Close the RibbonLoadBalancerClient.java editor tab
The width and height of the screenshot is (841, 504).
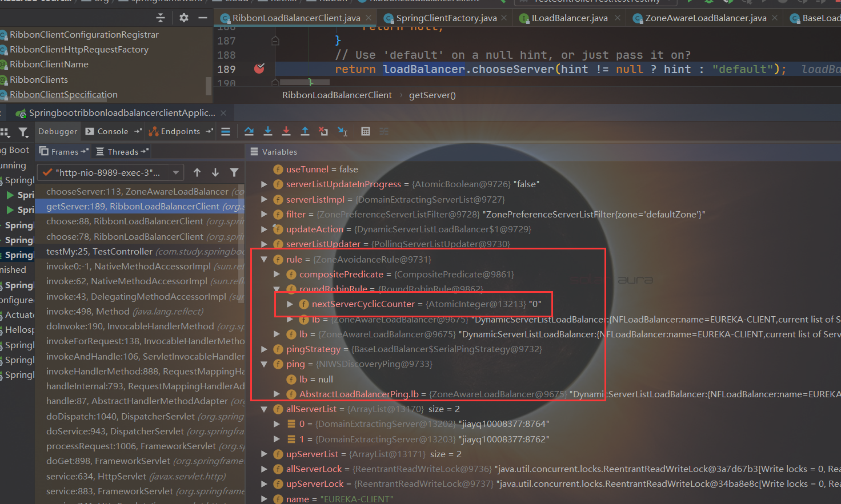(369, 18)
